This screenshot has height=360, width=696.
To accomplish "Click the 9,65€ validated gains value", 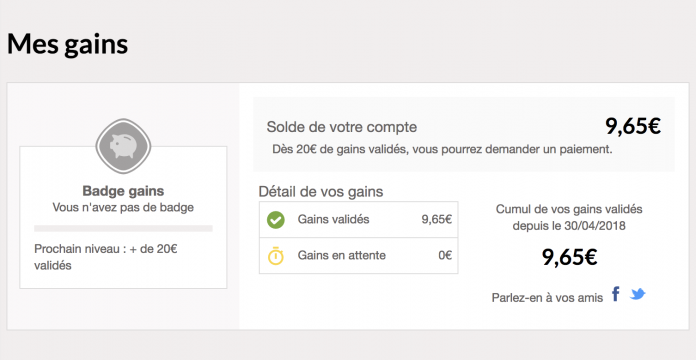I will tap(437, 219).
